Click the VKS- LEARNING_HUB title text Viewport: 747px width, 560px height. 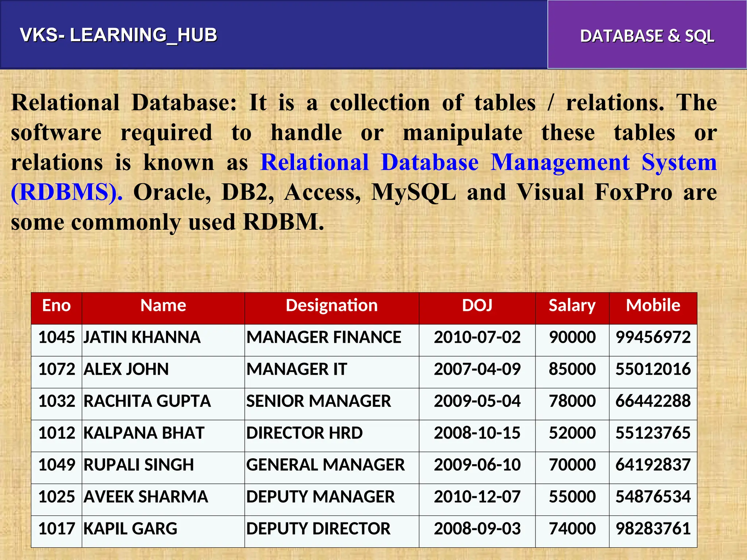point(119,35)
